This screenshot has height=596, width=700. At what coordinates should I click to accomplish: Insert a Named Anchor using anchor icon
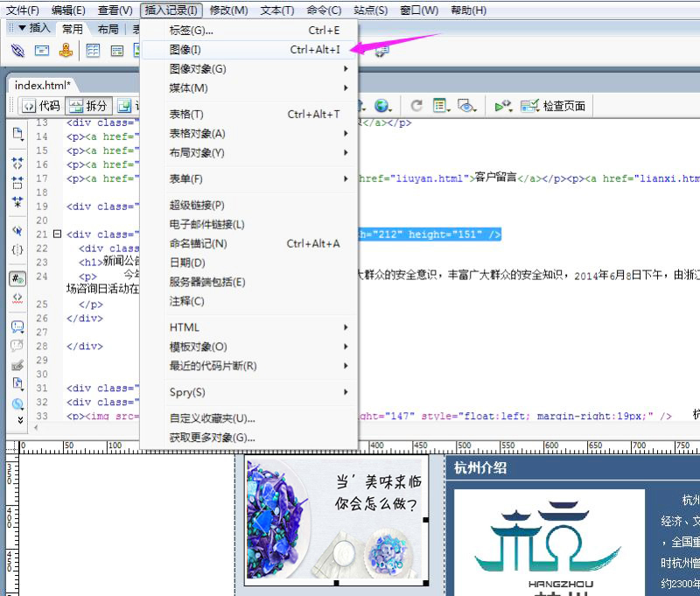[66, 51]
